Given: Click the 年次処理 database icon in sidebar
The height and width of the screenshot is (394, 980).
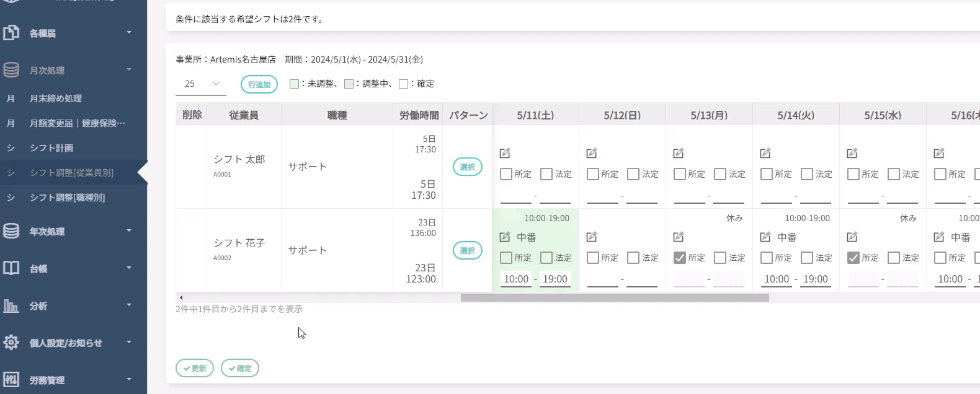Looking at the screenshot, I should click(11, 231).
